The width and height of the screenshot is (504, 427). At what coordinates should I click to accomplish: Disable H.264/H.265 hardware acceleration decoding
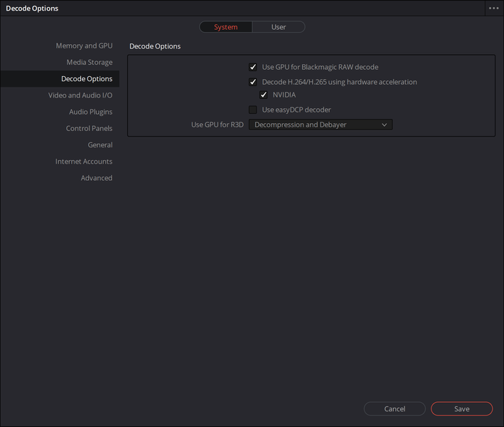point(252,82)
